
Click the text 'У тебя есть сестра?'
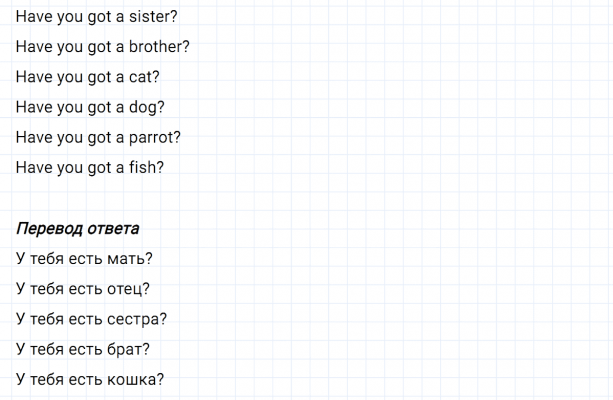(x=92, y=319)
